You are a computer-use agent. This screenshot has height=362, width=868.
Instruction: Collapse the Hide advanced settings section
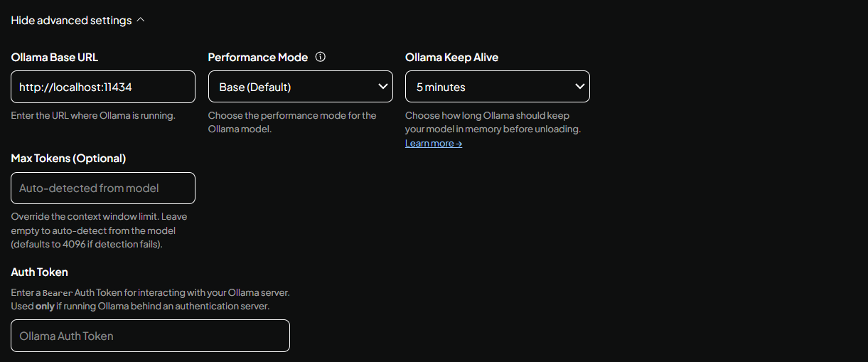click(x=71, y=21)
